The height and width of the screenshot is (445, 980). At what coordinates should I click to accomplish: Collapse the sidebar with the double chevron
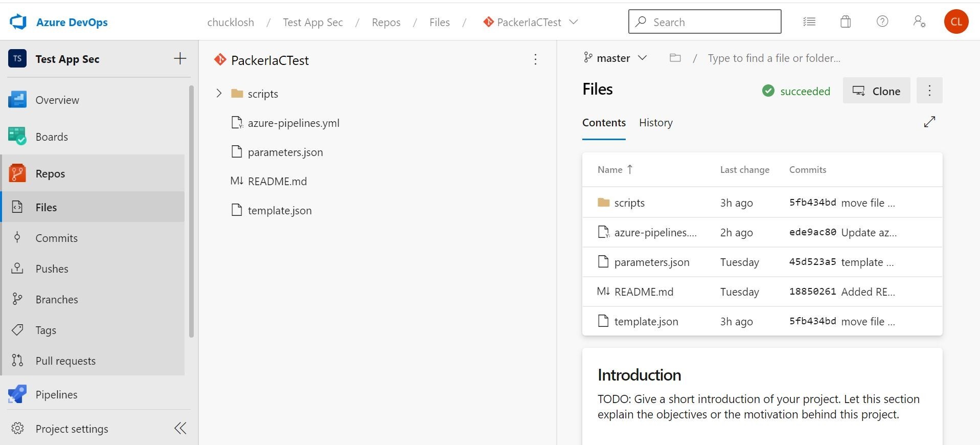(x=180, y=428)
